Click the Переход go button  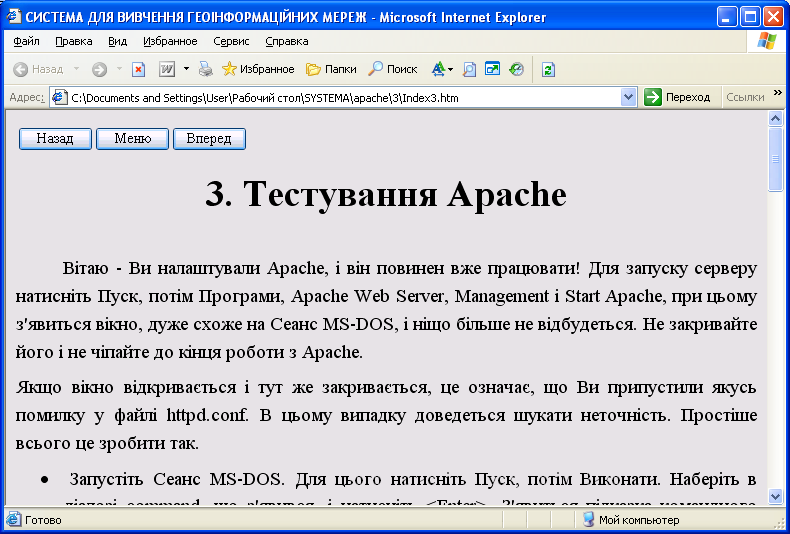(678, 97)
